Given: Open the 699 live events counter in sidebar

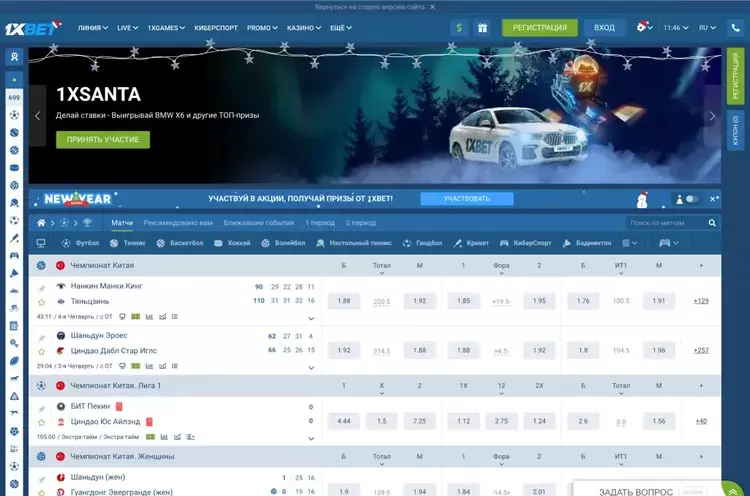Looking at the screenshot, I should coord(14,97).
